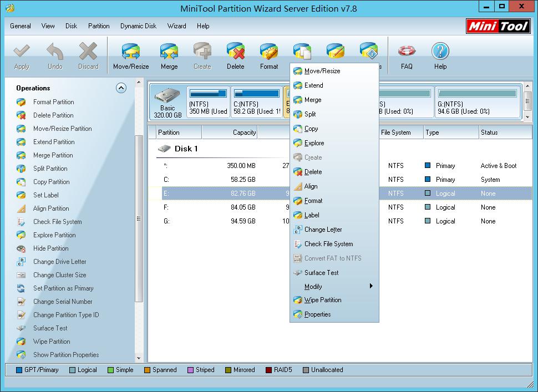Choose Surface Test from the context menu
Screen dimensions: 538x392
point(334,273)
